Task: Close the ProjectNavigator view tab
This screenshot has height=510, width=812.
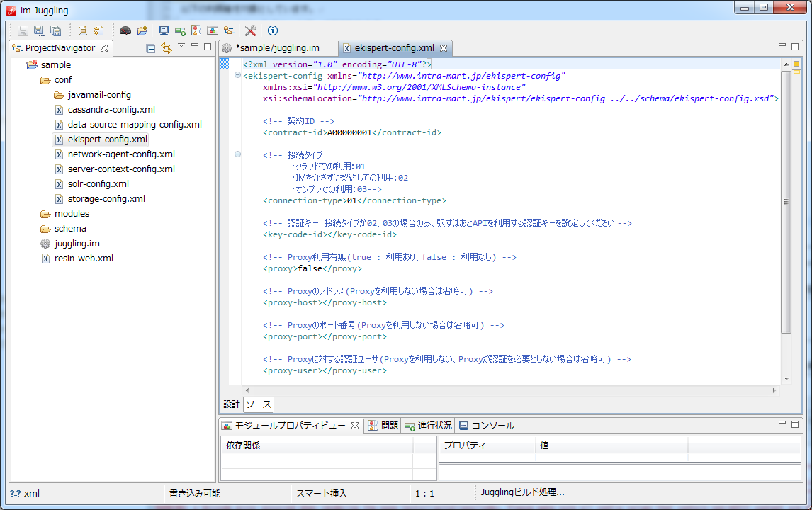Action: click(x=104, y=48)
